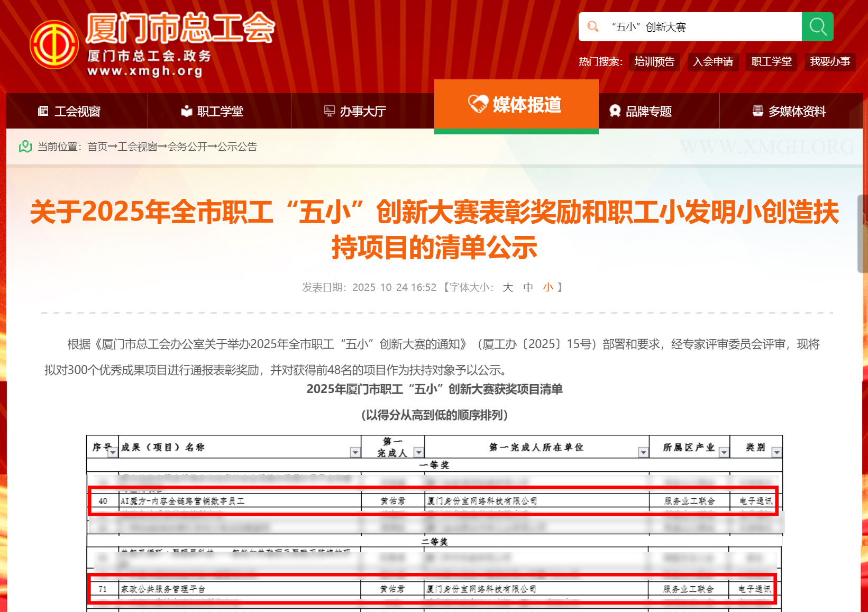Open the 所属区产业 column filter dropdown

point(724,452)
